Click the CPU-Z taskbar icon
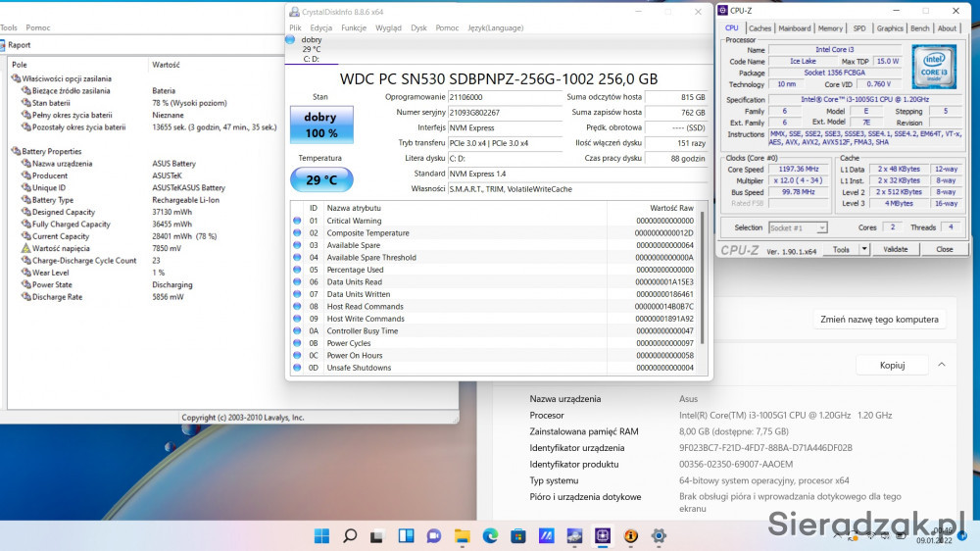 coord(603,536)
